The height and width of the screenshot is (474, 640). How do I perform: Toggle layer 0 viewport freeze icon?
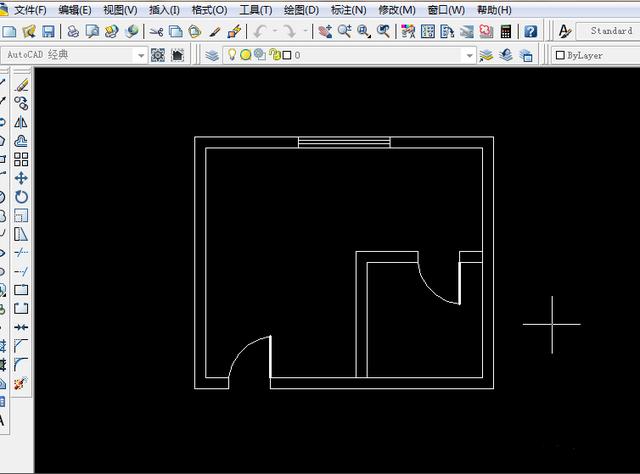click(260, 55)
